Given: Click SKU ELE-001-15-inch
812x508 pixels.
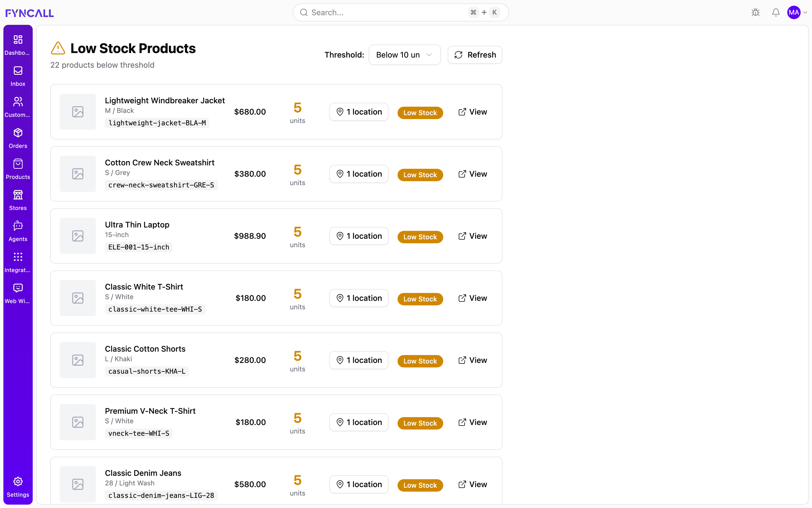Looking at the screenshot, I should [x=139, y=247].
